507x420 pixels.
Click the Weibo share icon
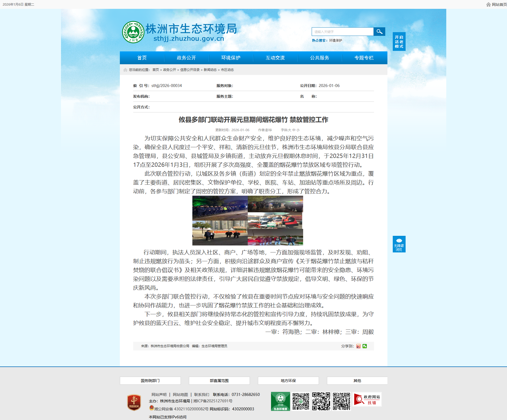coord(359,346)
